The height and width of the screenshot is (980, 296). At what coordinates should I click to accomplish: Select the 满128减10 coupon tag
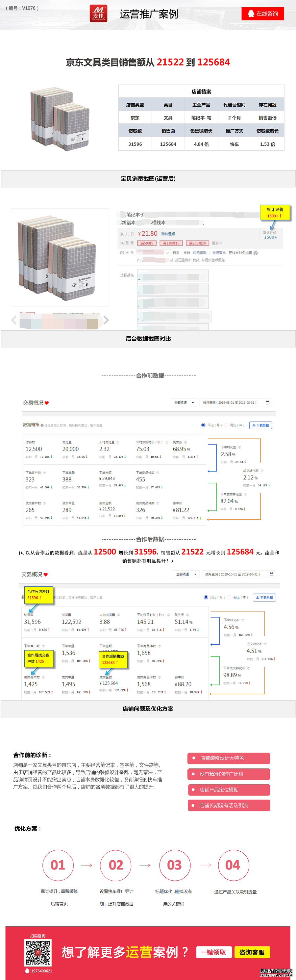[171, 243]
